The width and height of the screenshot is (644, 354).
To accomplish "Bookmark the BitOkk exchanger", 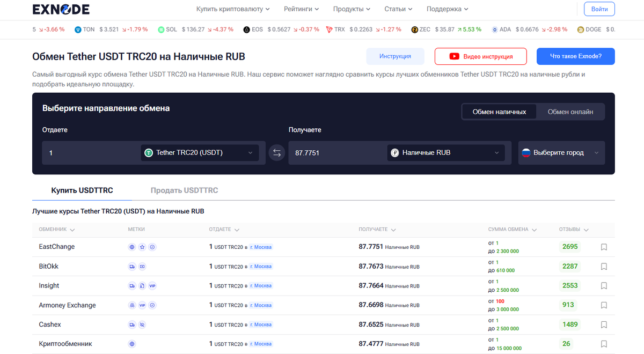I will (604, 267).
